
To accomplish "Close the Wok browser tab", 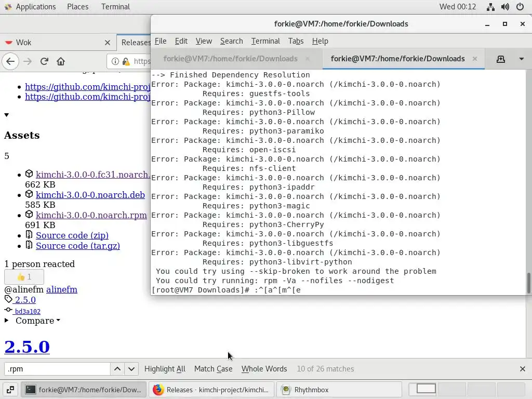I will 108,43.
